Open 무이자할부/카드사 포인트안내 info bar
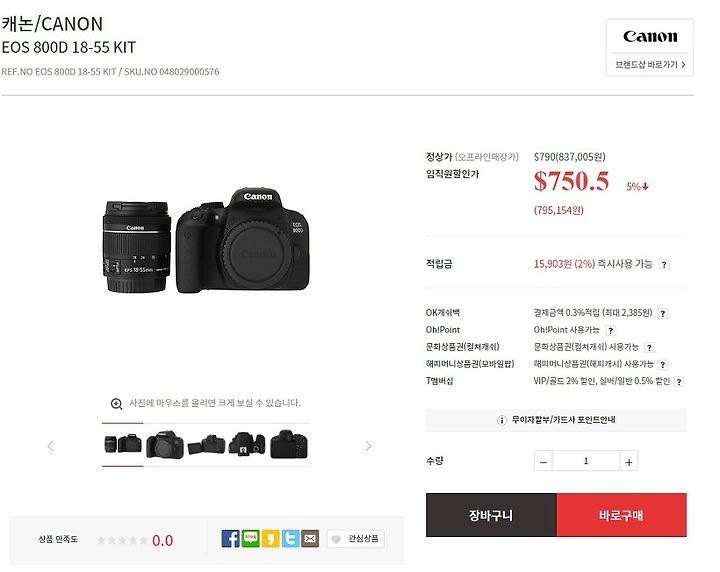 (556, 420)
